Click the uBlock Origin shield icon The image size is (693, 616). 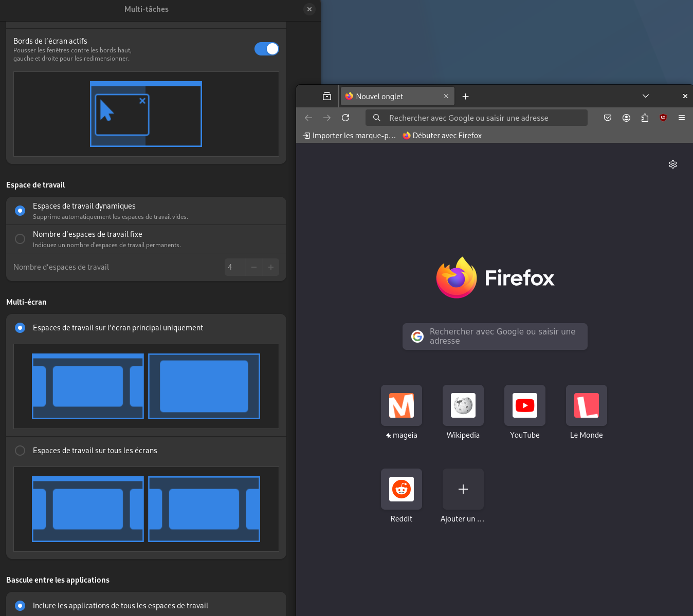(663, 118)
